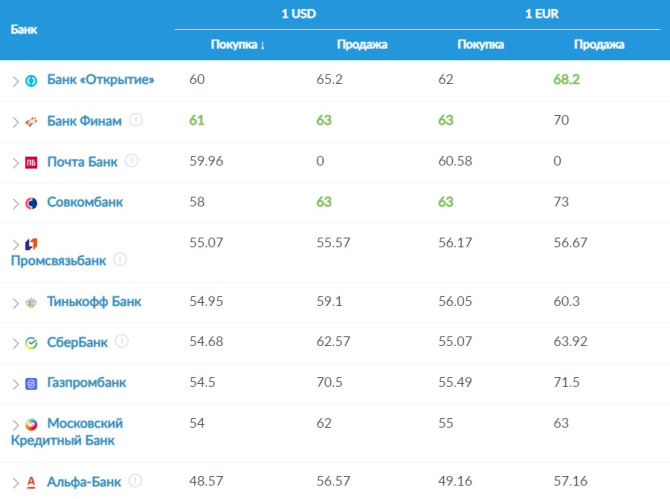Click the info icon next to СберБанк
This screenshot has height=499, width=670.
point(122,341)
